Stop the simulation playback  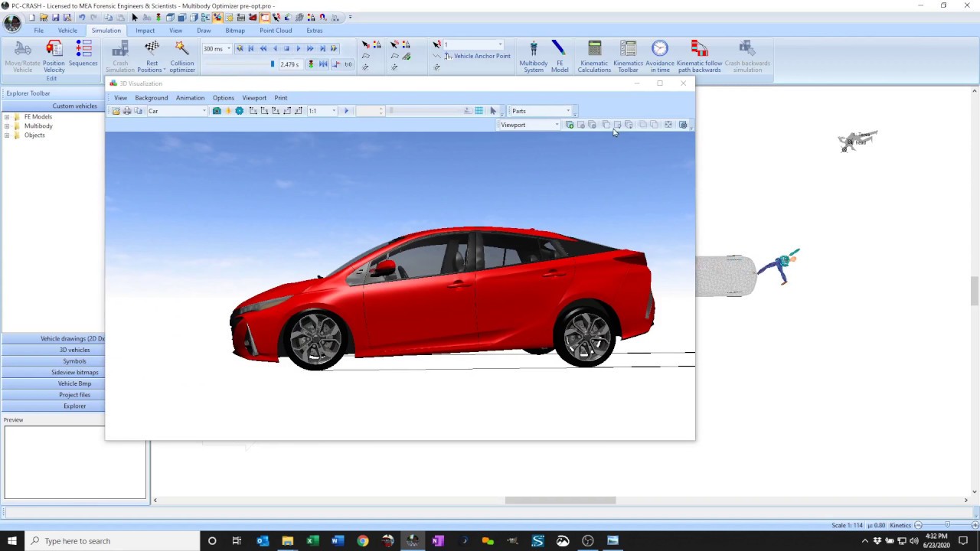tap(286, 48)
